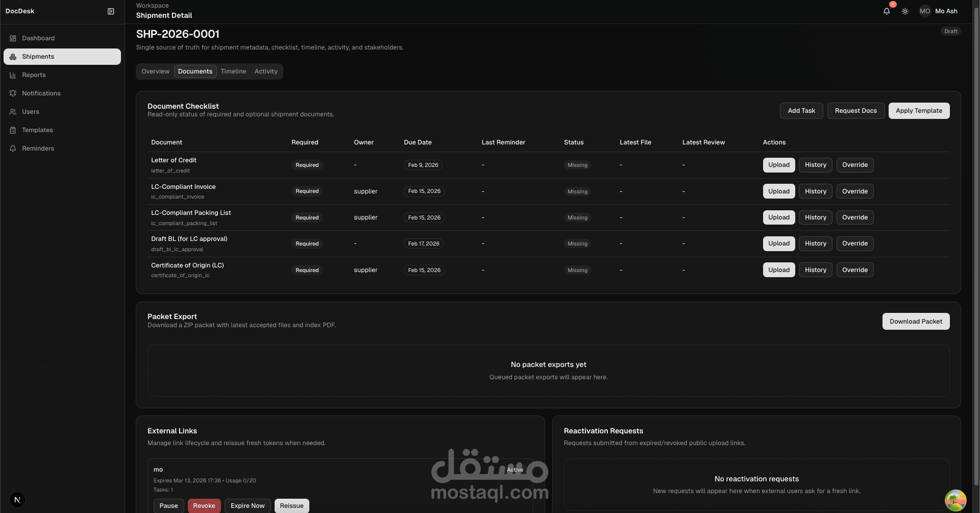Click the Shipments box icon in sidebar
This screenshot has height=513, width=980.
tap(13, 57)
